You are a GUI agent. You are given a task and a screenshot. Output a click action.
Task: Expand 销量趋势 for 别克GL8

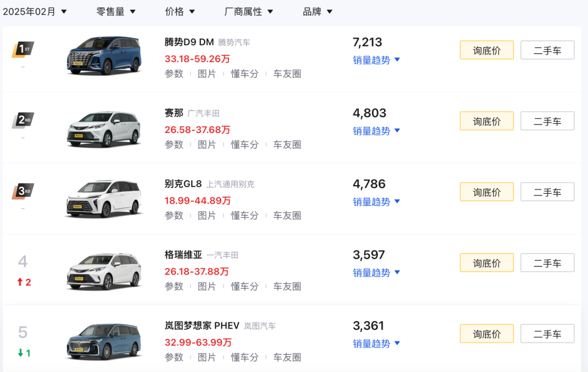376,202
